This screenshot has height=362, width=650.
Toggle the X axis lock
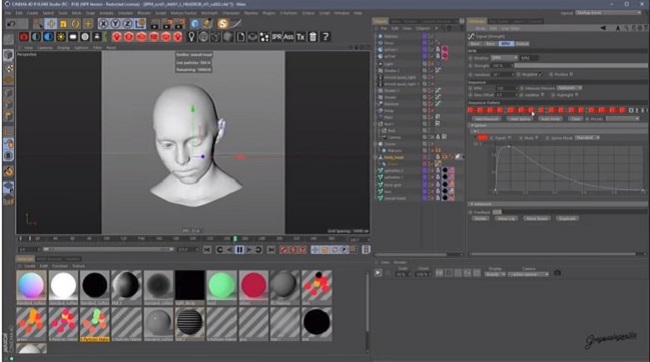[x=104, y=24]
